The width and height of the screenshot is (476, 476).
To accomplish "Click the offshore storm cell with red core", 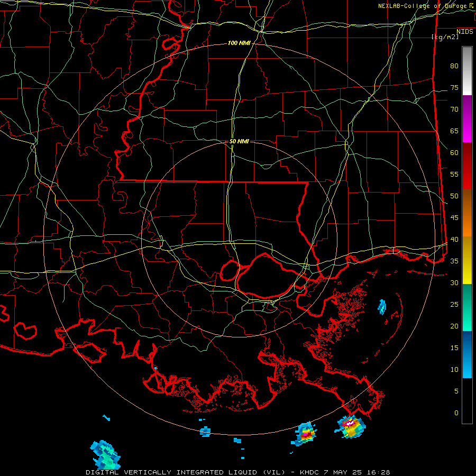I will 305,434.
